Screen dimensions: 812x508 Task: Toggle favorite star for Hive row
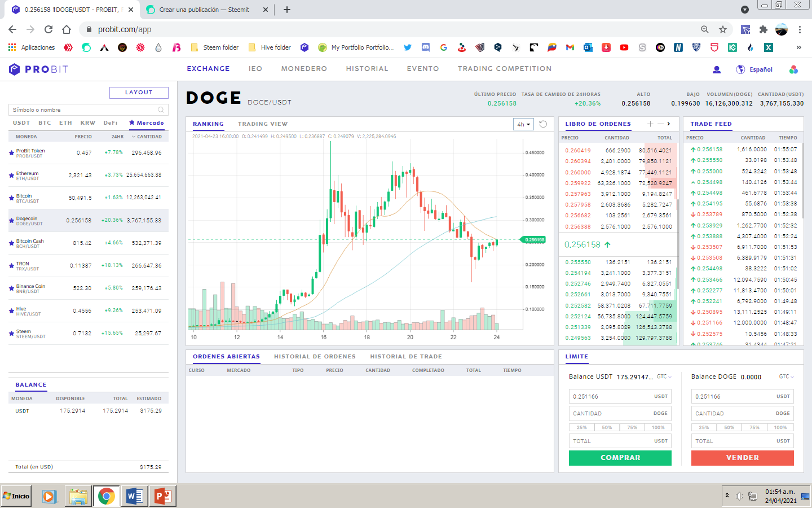pos(12,311)
